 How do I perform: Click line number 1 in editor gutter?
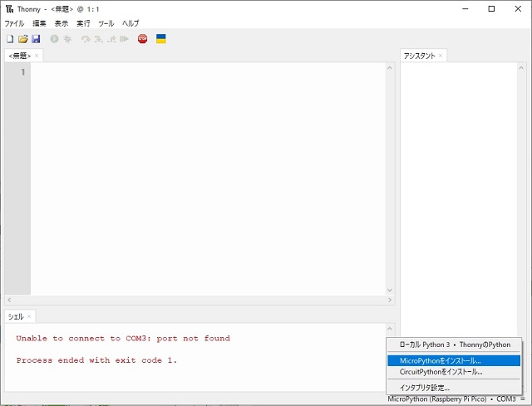tap(23, 72)
